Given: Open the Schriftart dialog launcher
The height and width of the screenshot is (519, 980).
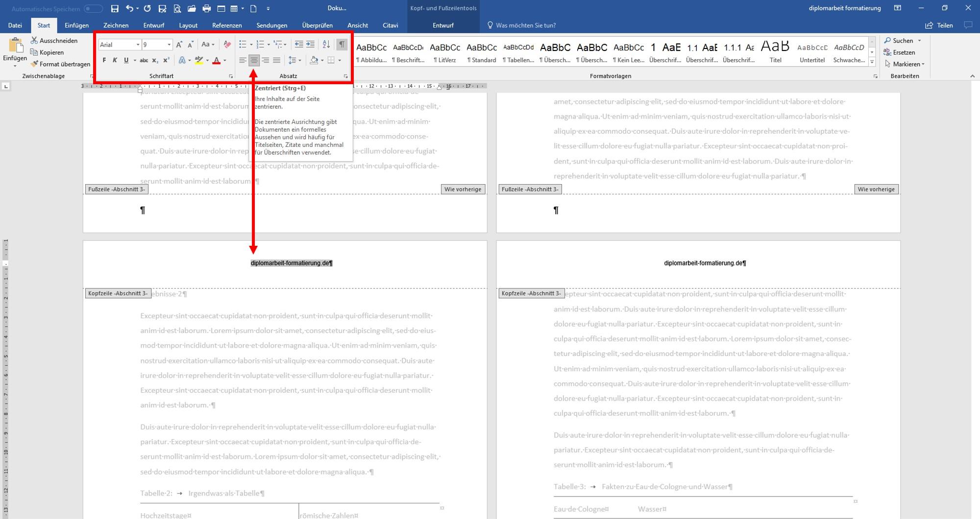Looking at the screenshot, I should pyautogui.click(x=231, y=76).
